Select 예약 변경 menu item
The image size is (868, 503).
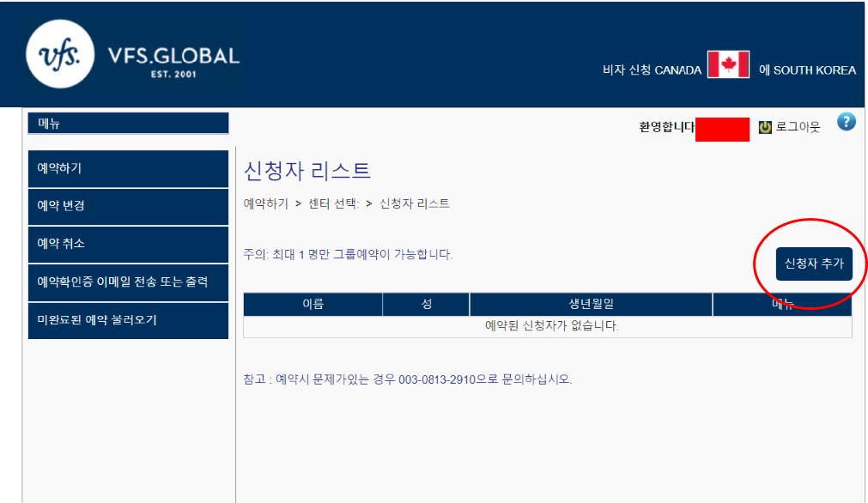click(x=129, y=206)
